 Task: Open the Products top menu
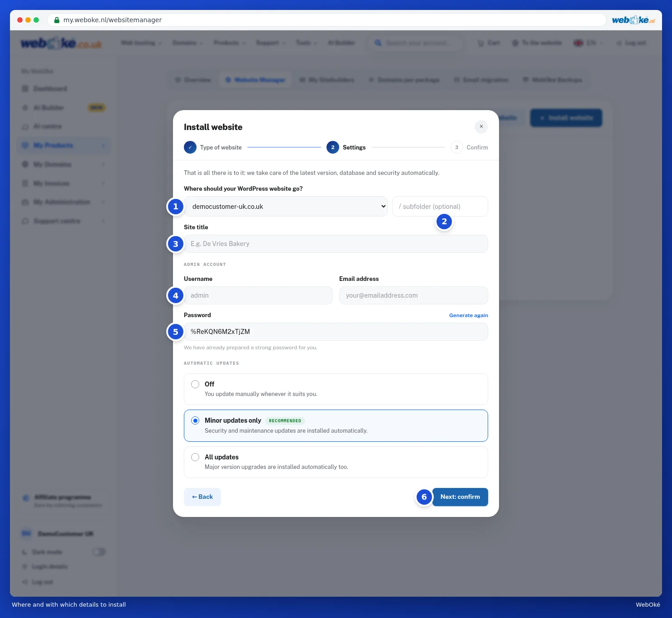coord(230,43)
